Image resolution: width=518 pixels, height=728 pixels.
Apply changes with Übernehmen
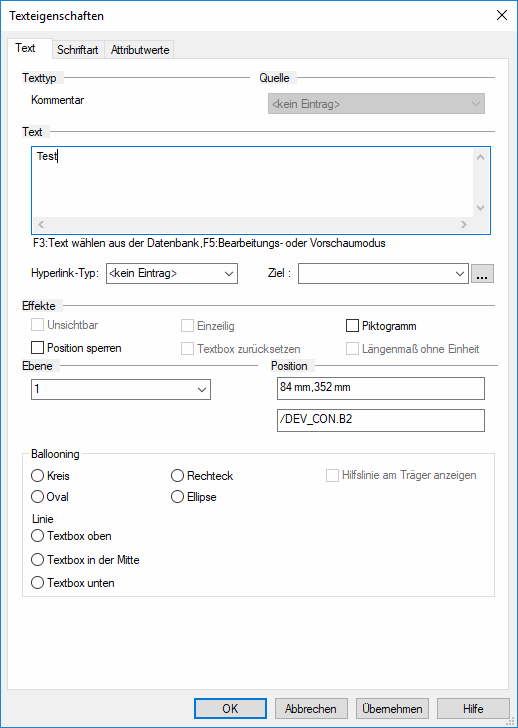click(x=392, y=708)
